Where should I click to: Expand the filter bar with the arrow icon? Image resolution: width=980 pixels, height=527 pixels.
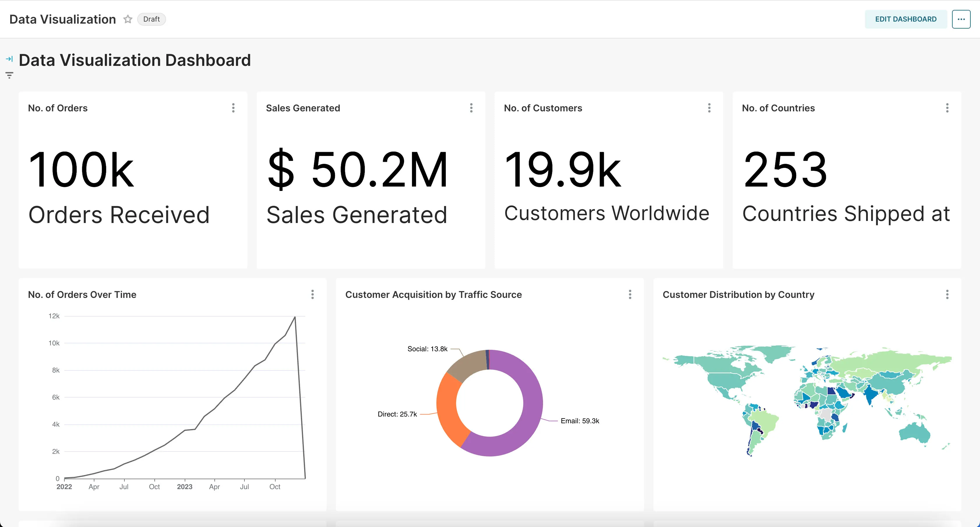pyautogui.click(x=10, y=59)
